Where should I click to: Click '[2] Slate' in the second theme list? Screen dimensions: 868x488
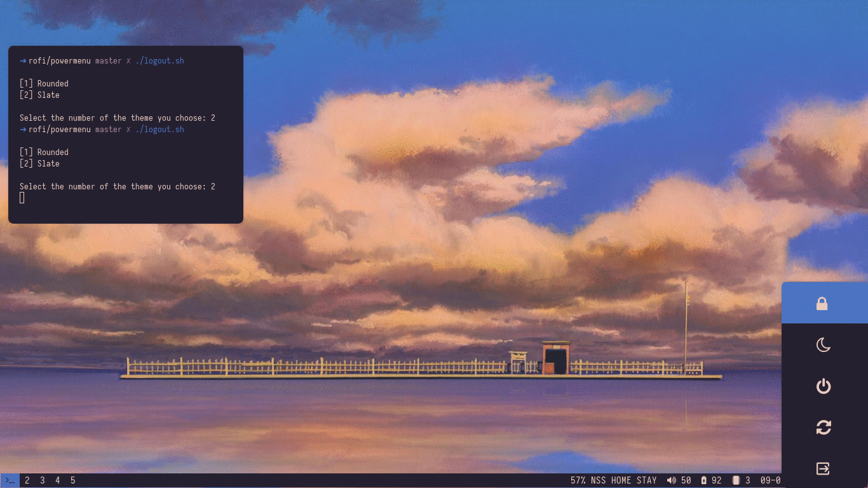point(39,164)
